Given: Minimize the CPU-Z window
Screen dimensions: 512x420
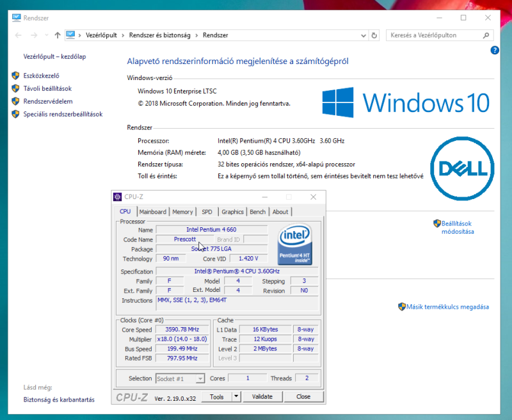Looking at the screenshot, I should [x=265, y=197].
